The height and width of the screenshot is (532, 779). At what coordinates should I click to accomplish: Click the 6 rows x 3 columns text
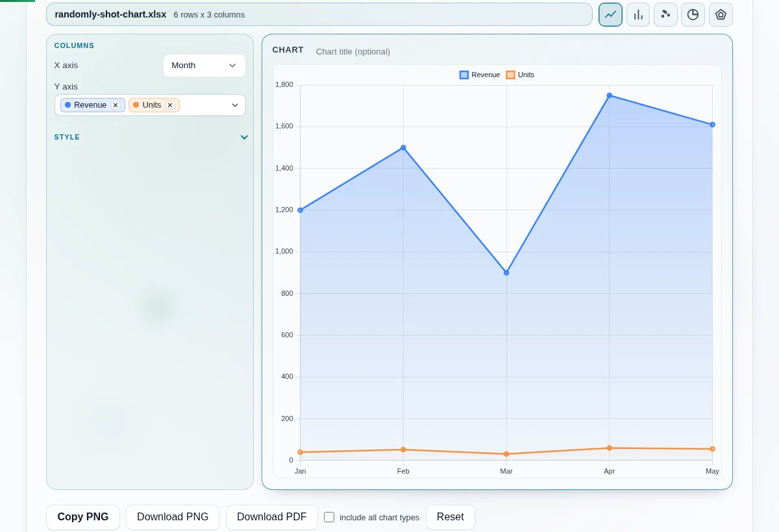click(x=209, y=14)
